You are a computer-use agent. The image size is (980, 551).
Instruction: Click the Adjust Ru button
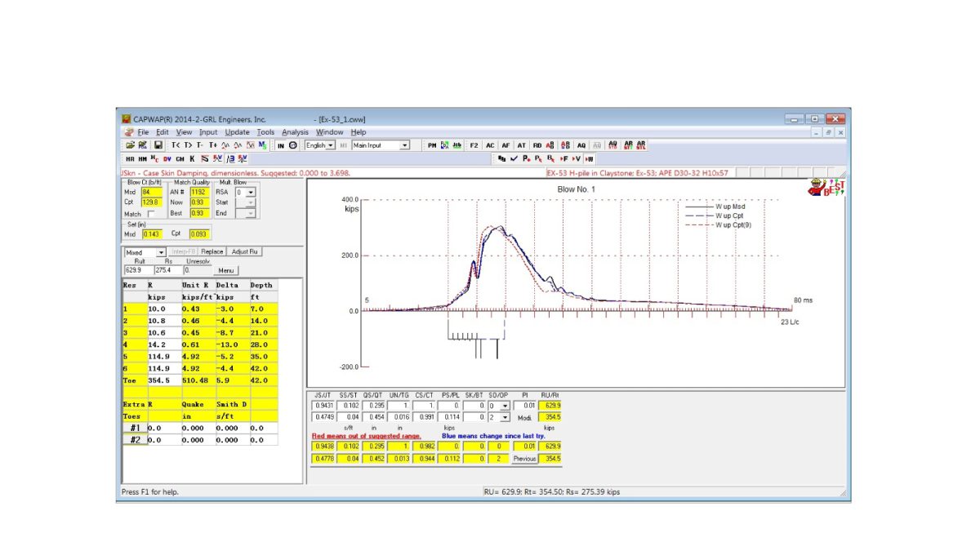pyautogui.click(x=244, y=251)
